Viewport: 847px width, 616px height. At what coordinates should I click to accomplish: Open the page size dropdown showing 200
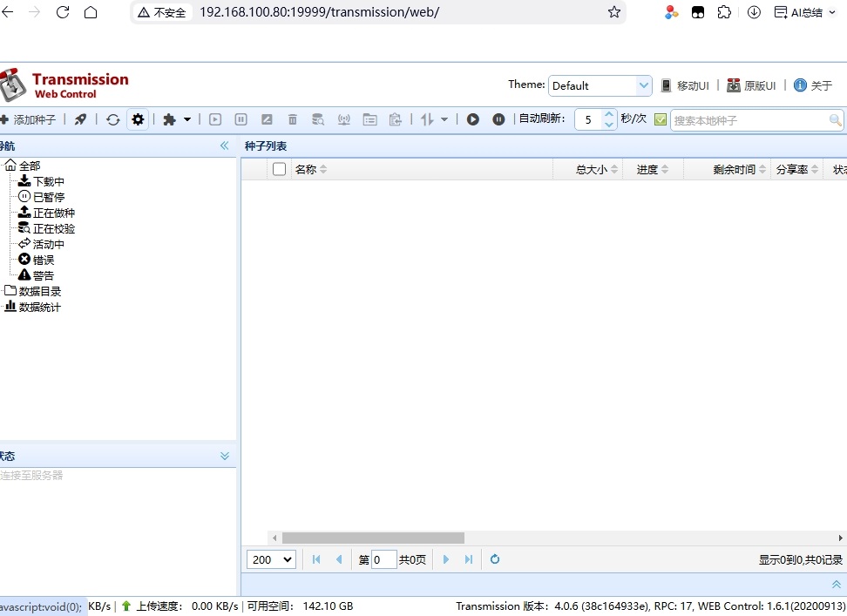(x=272, y=559)
